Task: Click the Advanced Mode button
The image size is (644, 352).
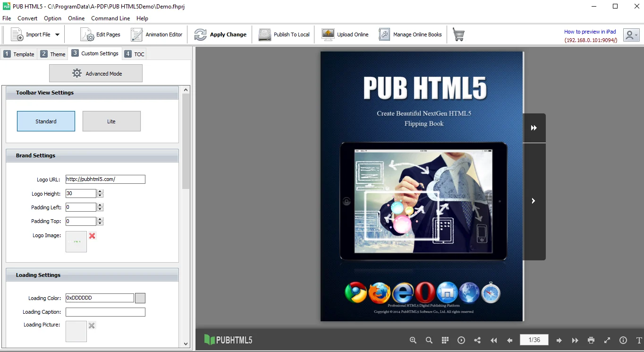Action: click(96, 73)
